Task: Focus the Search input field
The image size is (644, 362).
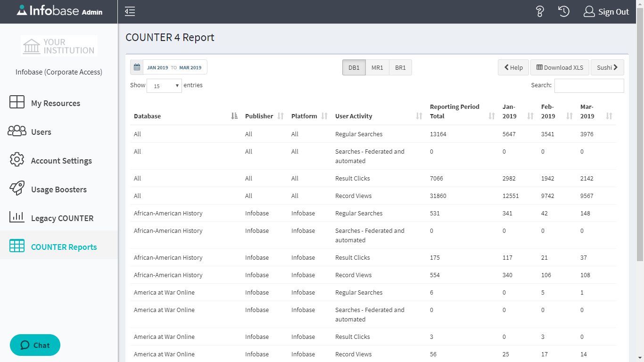Action: [589, 85]
